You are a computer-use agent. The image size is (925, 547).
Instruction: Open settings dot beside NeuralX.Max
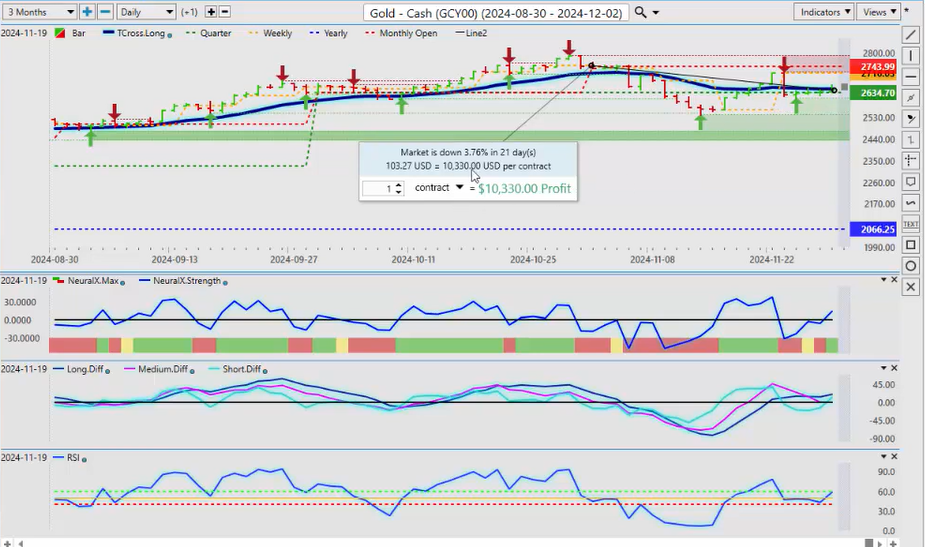(123, 283)
